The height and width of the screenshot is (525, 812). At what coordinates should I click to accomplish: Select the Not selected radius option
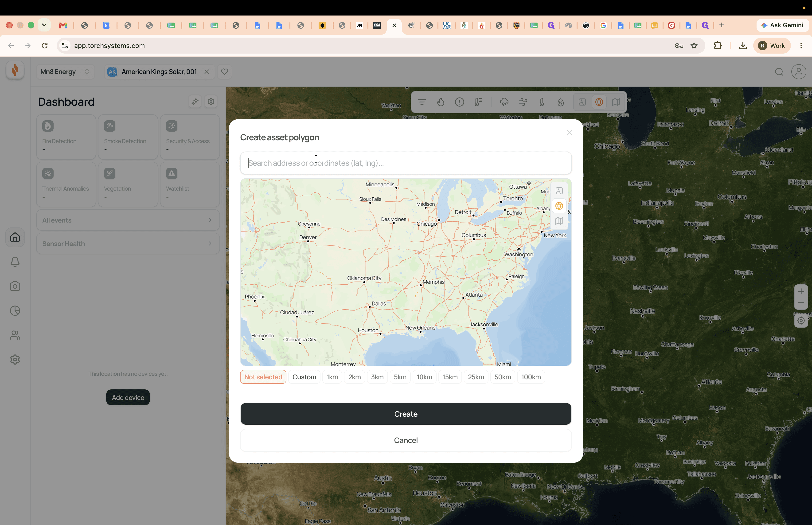pos(263,377)
